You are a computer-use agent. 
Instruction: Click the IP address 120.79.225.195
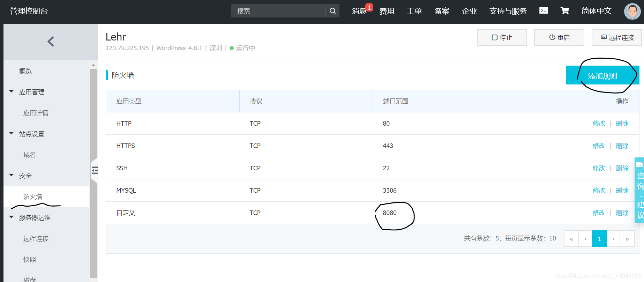tap(127, 48)
